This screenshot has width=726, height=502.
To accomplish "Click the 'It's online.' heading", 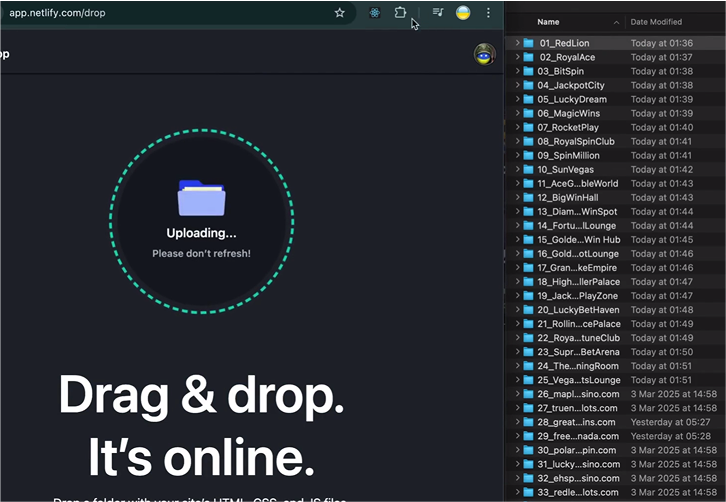I will 201,457.
